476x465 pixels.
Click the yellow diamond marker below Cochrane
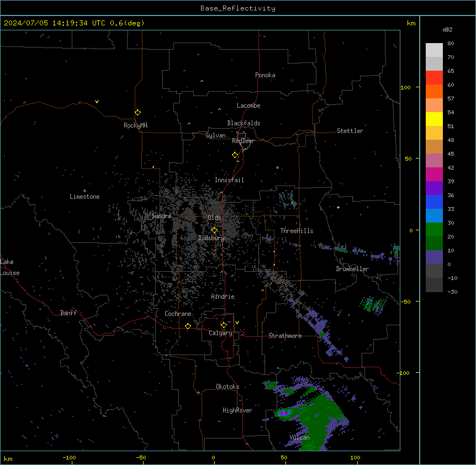click(x=188, y=326)
